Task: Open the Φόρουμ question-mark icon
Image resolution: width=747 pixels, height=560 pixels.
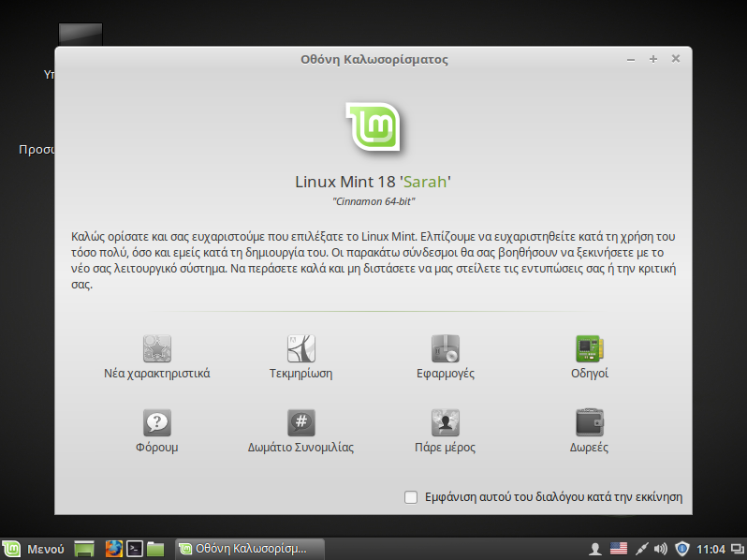Action: point(156,422)
